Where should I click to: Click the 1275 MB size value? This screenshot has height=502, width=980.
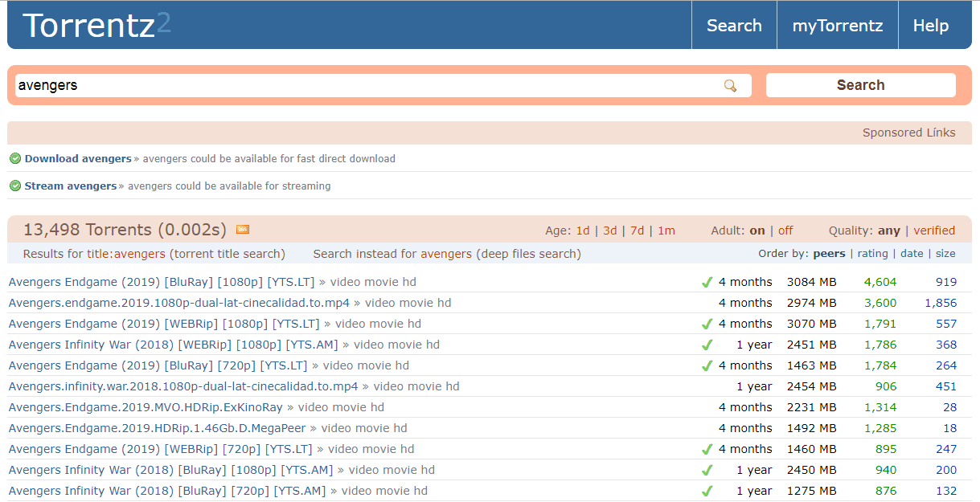click(811, 491)
